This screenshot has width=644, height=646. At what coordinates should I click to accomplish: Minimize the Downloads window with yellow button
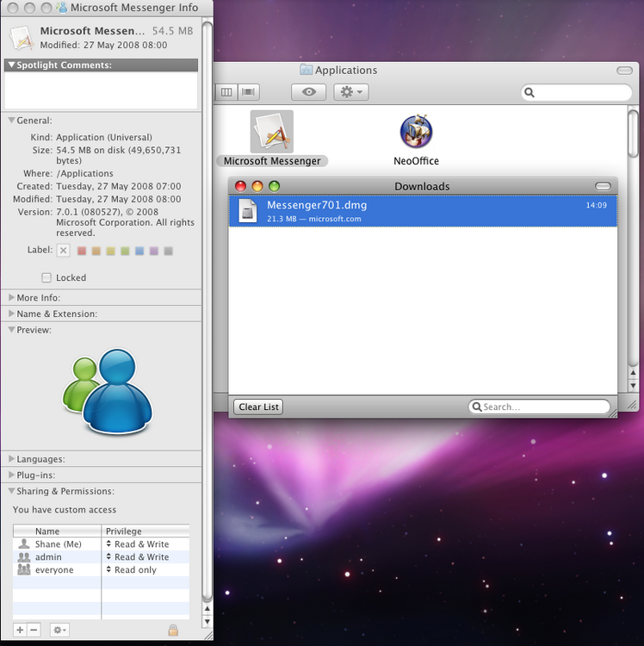point(257,186)
